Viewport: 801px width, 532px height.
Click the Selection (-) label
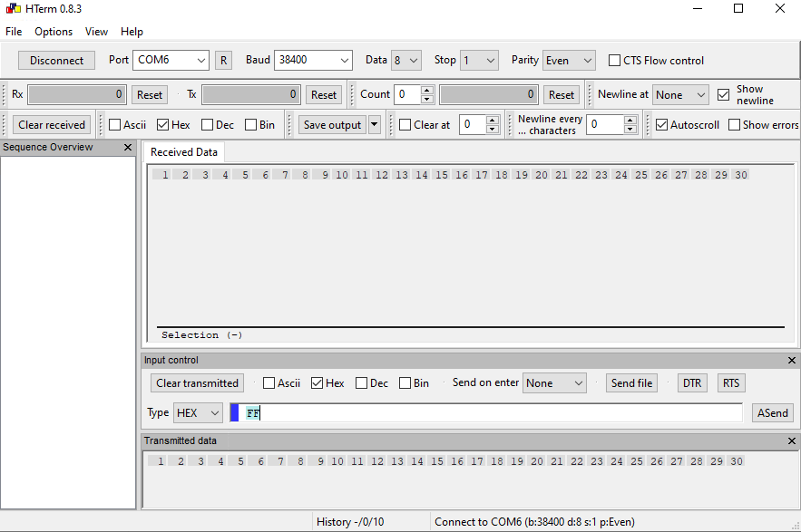click(201, 335)
